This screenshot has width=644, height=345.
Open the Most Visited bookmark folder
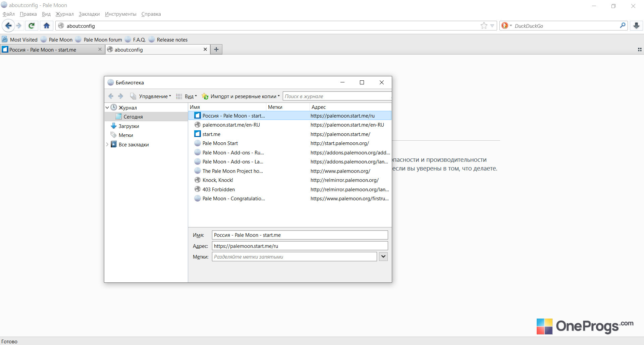[x=20, y=40]
